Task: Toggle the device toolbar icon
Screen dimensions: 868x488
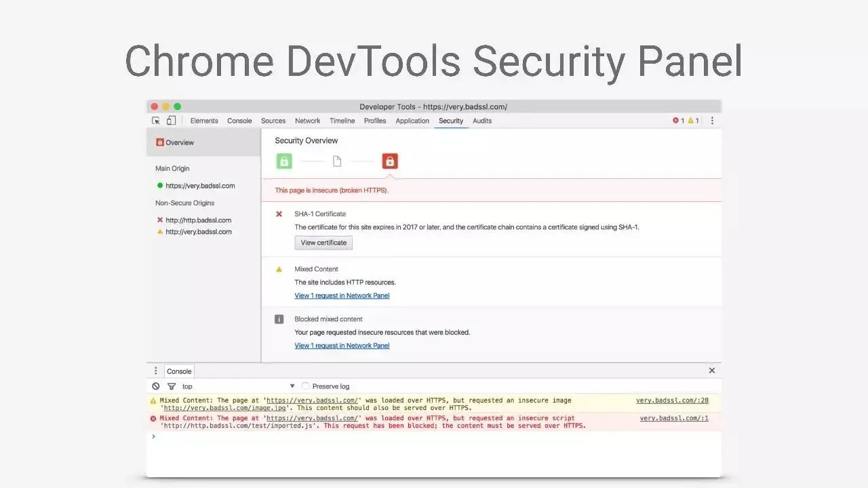Action: click(171, 121)
